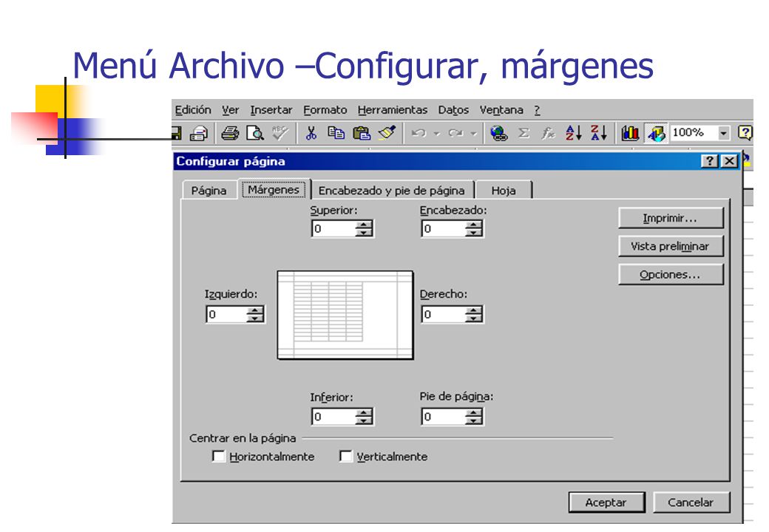The width and height of the screenshot is (769, 532).
Task: Click the Izquierdo margin input field
Action: (226, 314)
